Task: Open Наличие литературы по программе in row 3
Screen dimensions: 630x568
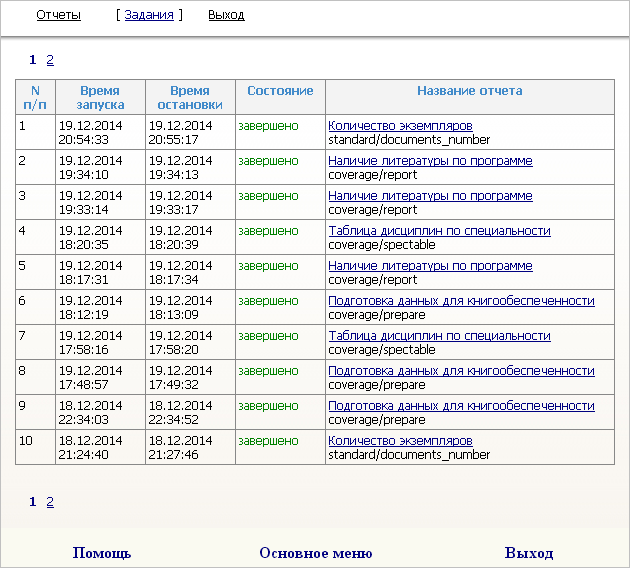Action: (430, 196)
